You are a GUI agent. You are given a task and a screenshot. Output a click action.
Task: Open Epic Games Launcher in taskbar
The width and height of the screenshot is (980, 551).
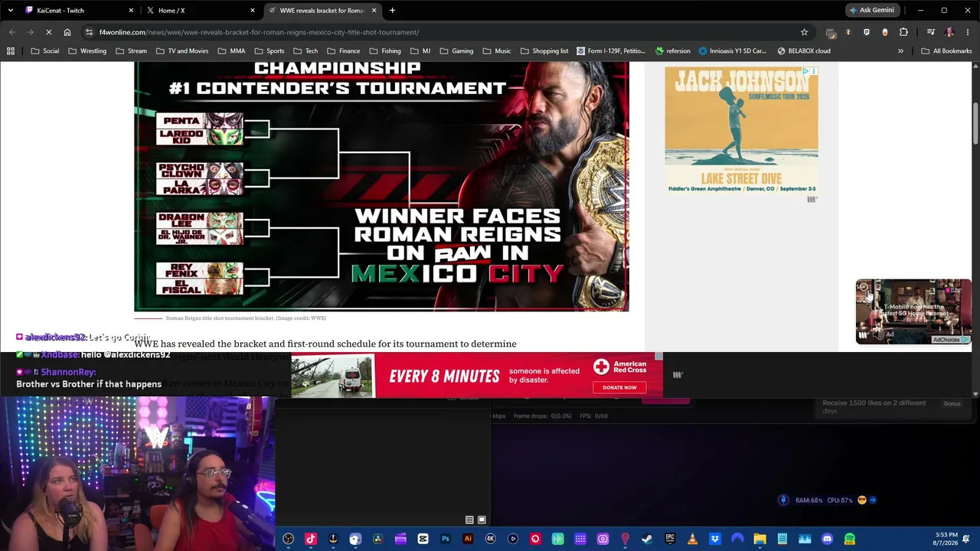point(670,539)
